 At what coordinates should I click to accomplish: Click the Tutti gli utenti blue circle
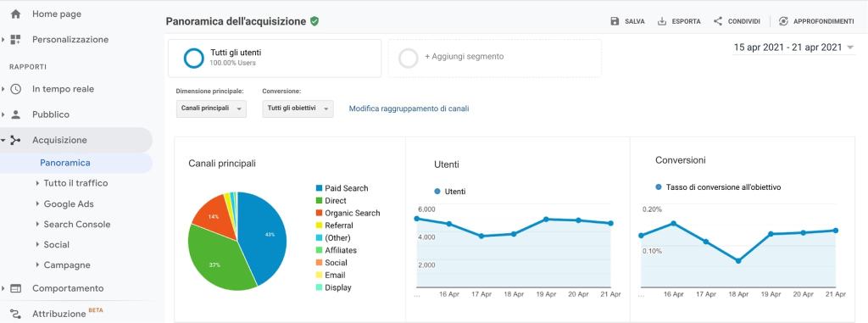194,58
